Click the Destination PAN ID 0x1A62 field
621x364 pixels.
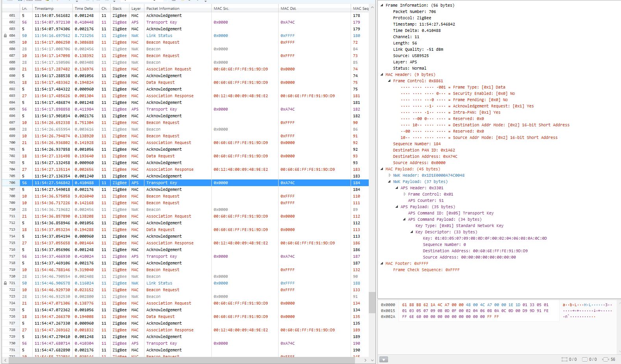point(424,150)
